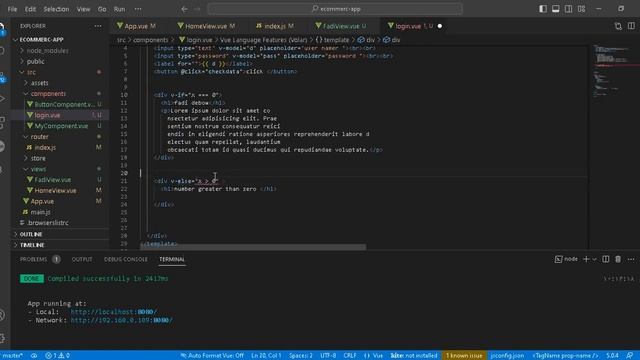Switch to PROBLEMS panel tab

[33, 259]
